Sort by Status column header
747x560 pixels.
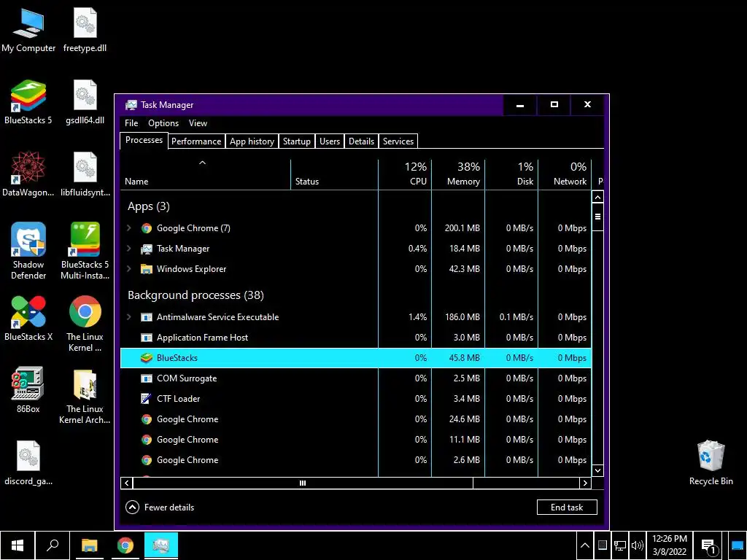334,175
